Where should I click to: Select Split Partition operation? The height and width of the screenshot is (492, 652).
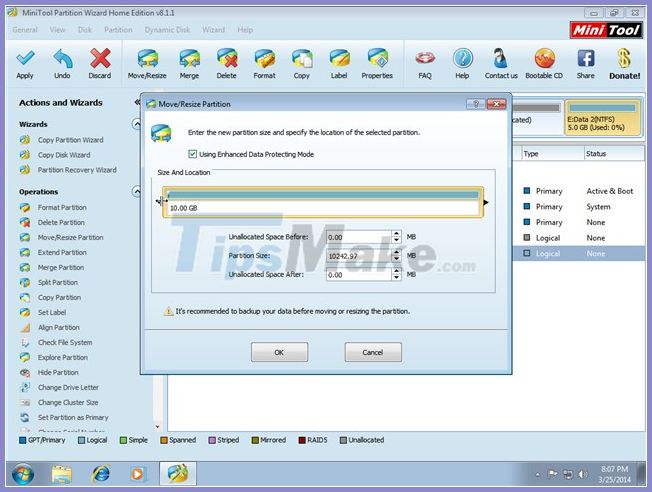[x=58, y=282]
